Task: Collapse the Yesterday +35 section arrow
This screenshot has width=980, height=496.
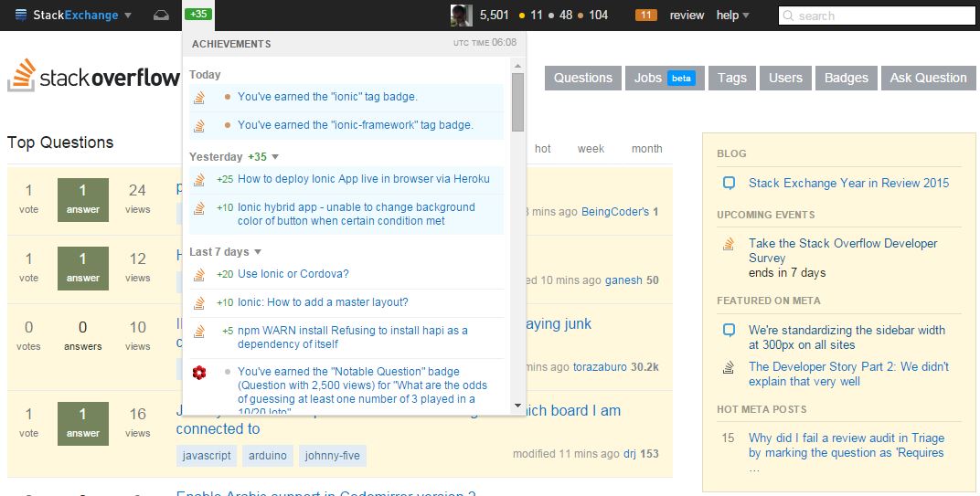Action: (x=275, y=157)
